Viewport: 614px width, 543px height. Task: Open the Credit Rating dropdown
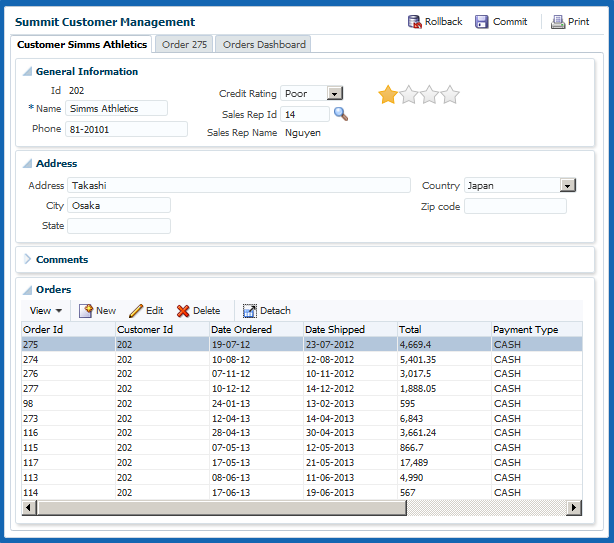point(335,93)
